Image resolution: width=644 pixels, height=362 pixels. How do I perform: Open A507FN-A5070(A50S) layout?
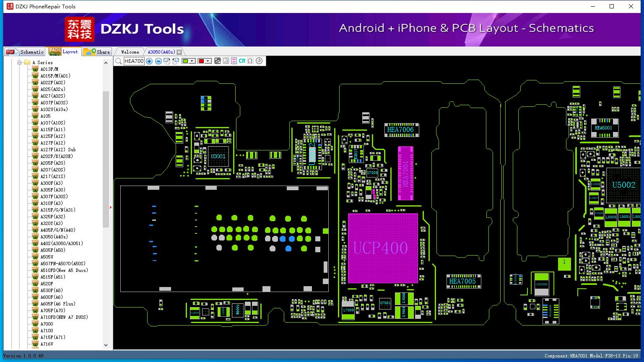[63, 264]
